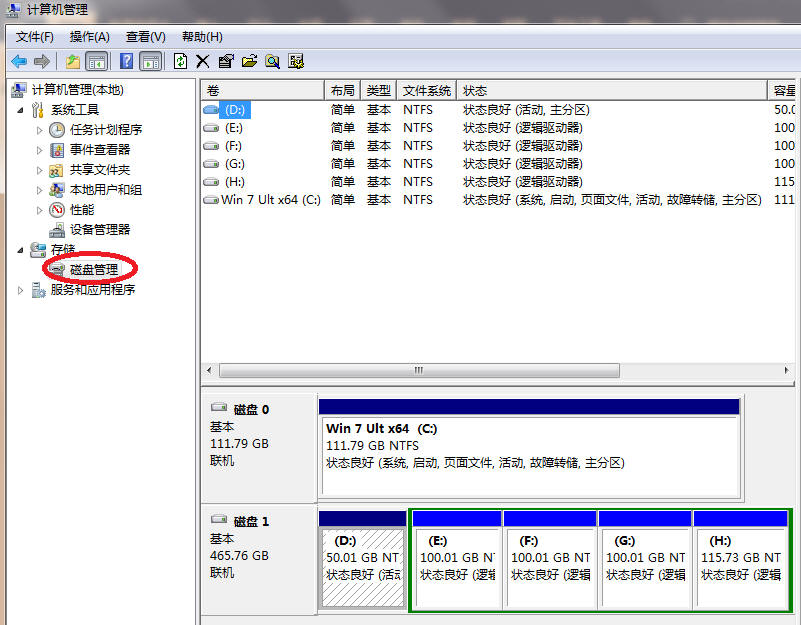
Task: Click the magnifier search toolbar icon
Action: [x=272, y=61]
